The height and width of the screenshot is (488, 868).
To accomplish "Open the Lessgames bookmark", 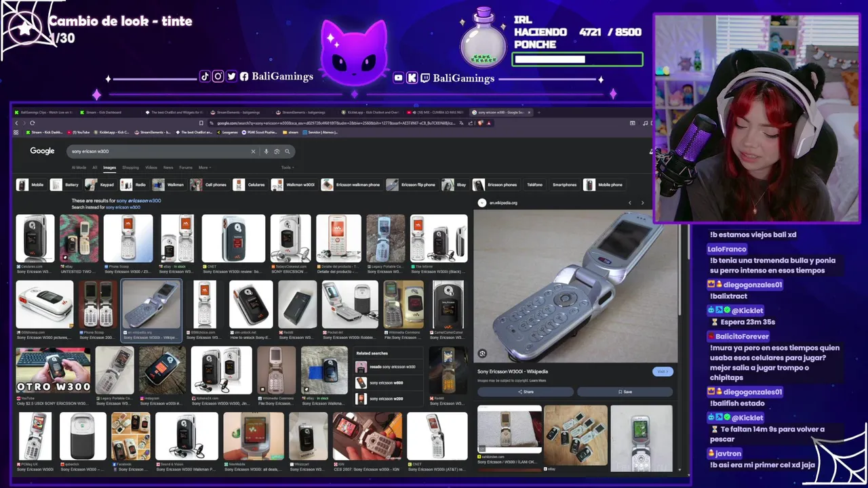I will click(227, 132).
